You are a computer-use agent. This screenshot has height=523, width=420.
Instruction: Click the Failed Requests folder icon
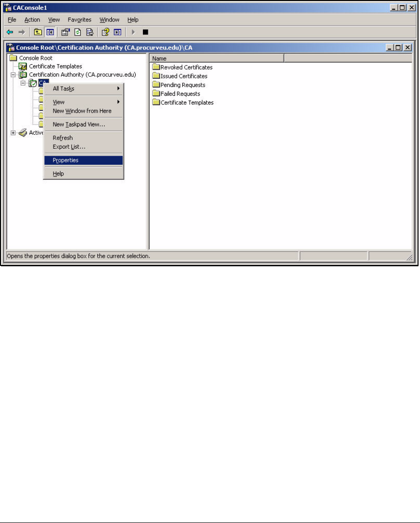click(156, 93)
